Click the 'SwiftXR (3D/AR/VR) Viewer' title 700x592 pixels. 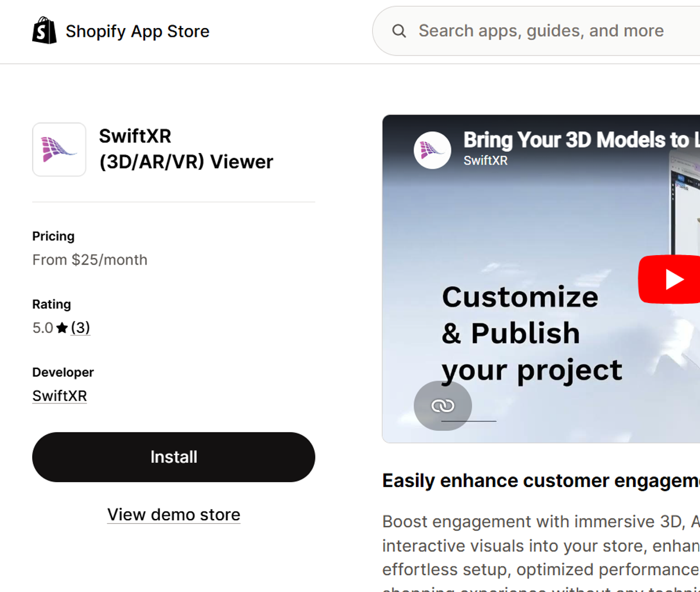pos(186,149)
